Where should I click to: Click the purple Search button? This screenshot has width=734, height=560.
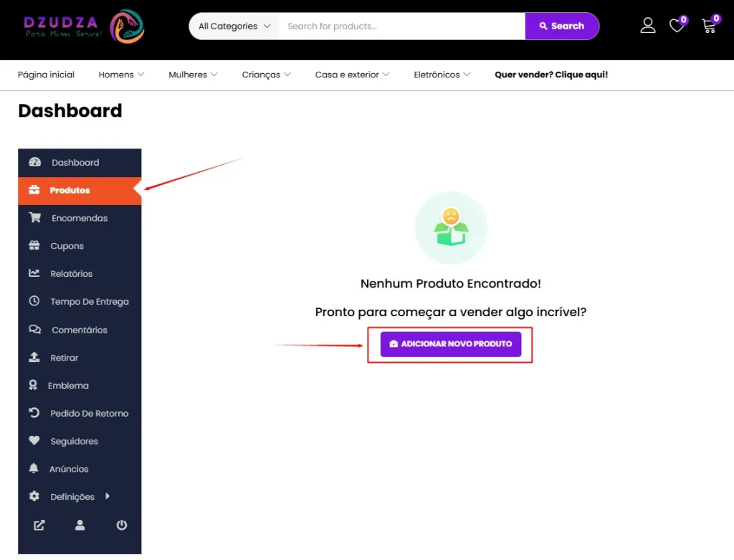pos(562,27)
